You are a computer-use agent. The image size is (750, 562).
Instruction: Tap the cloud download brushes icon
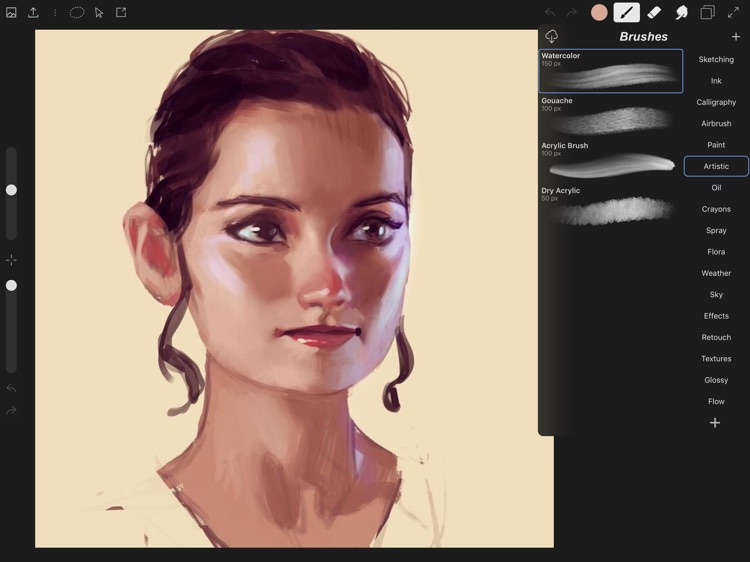(551, 36)
